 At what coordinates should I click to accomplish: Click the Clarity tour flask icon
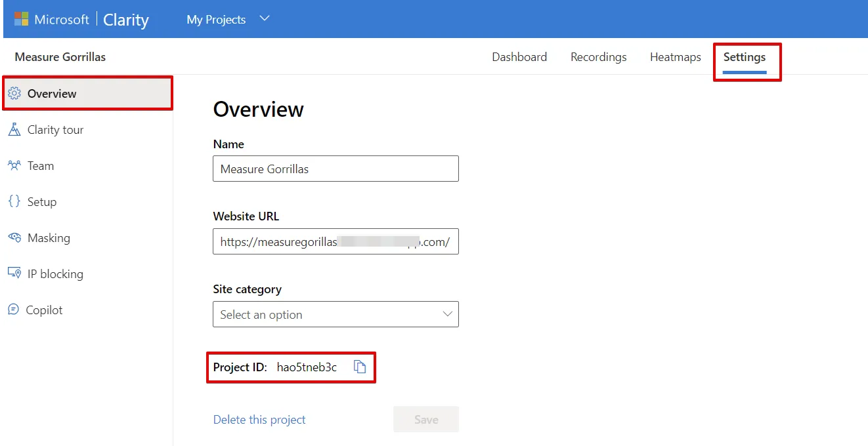coord(14,129)
